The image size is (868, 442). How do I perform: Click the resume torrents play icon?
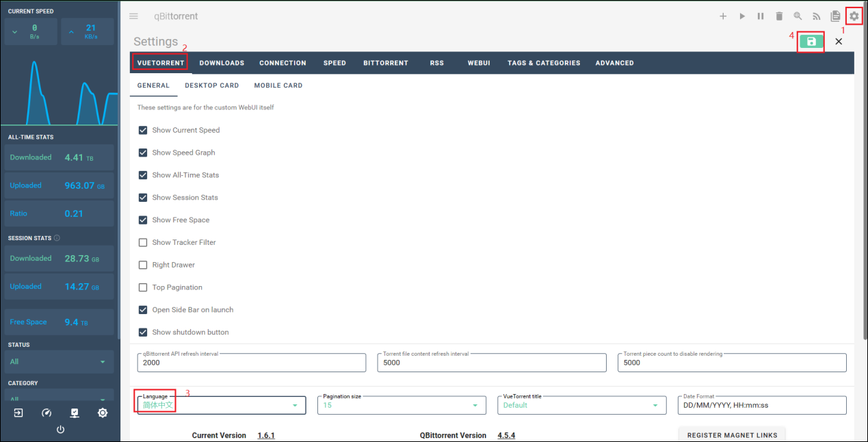[x=742, y=16]
